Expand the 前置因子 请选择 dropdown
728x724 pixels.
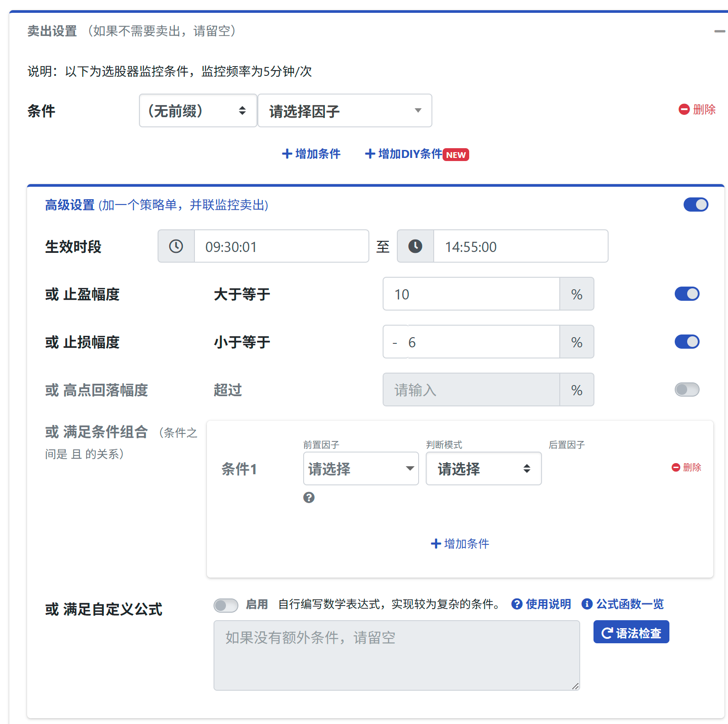point(361,468)
